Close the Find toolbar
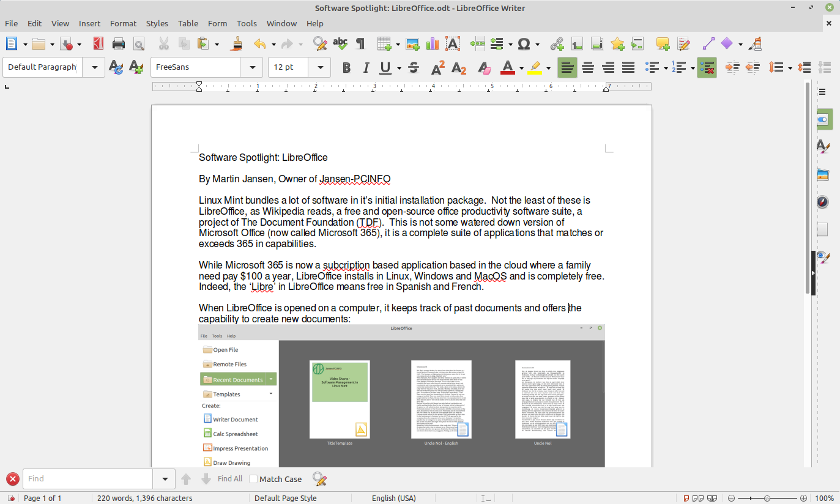Viewport: 840px width, 504px height. [x=12, y=479]
